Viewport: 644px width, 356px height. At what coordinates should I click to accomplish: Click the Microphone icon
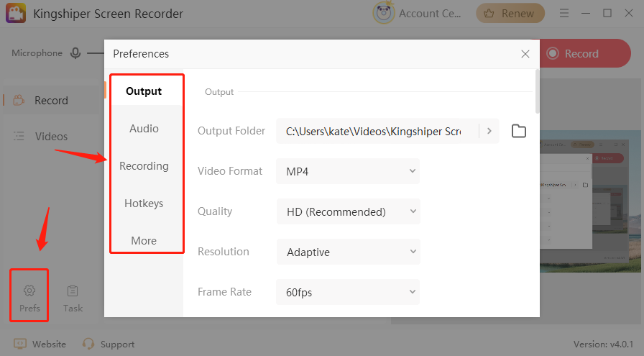point(75,53)
